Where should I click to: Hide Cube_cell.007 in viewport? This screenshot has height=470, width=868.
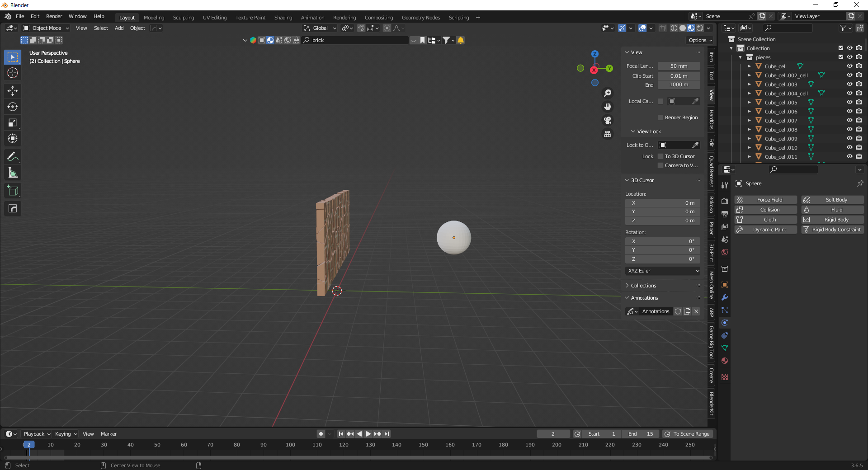tap(849, 120)
